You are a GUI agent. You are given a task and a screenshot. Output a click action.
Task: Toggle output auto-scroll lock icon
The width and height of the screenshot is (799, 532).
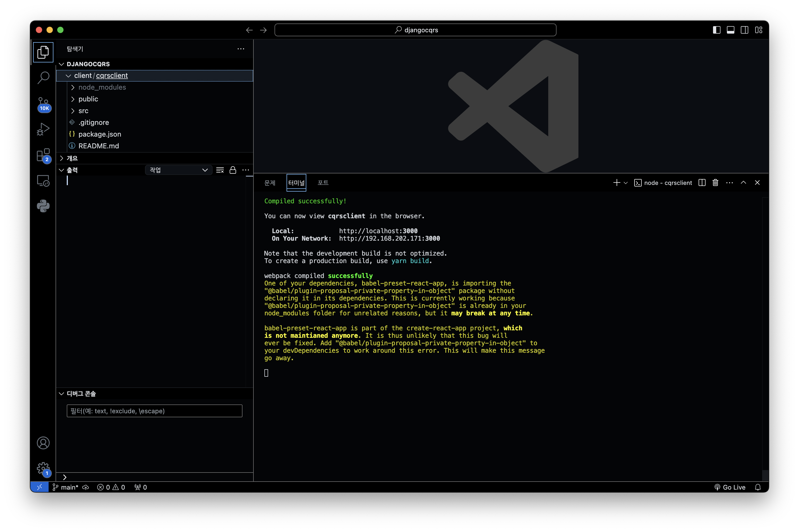click(233, 170)
